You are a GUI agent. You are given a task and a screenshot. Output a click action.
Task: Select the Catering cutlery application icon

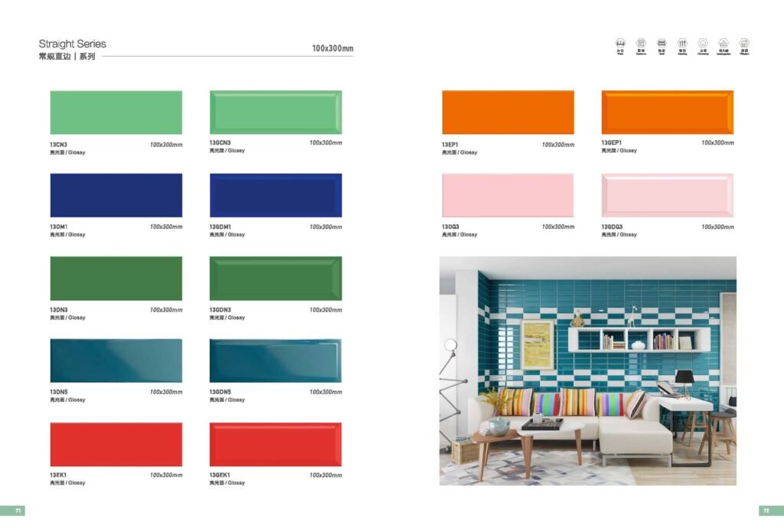[682, 47]
